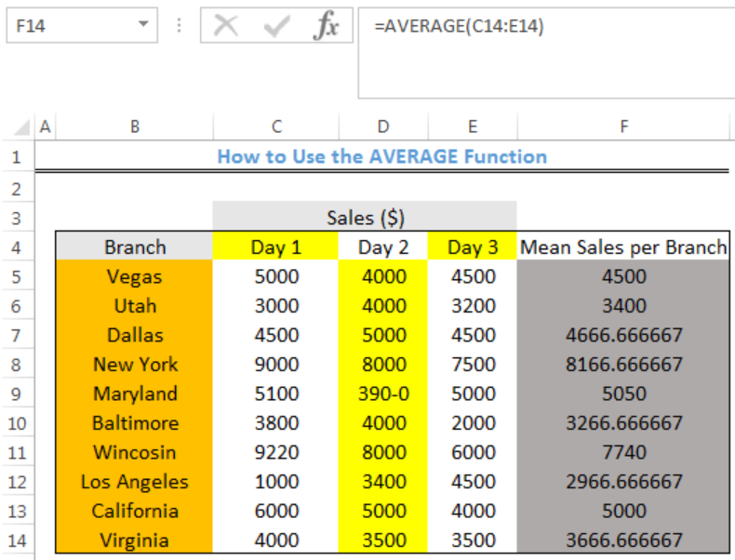Click the yellow Day 1 header cell

point(275,247)
